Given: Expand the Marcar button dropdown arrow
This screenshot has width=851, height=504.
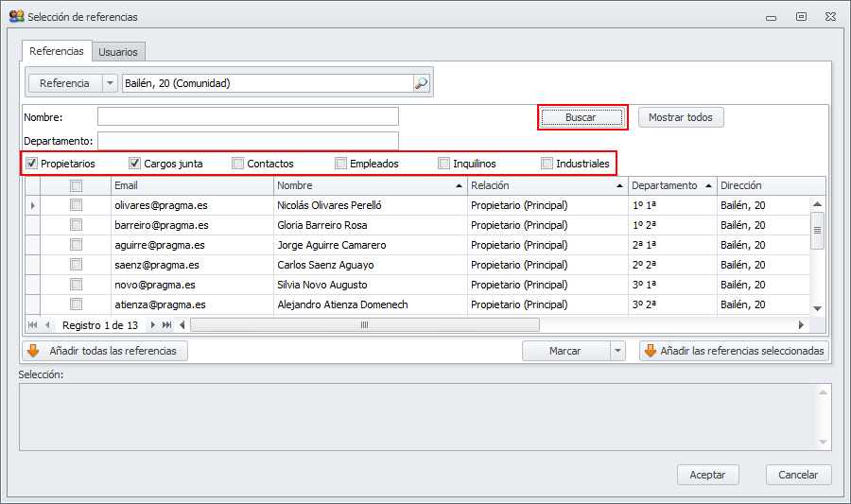Looking at the screenshot, I should click(618, 351).
